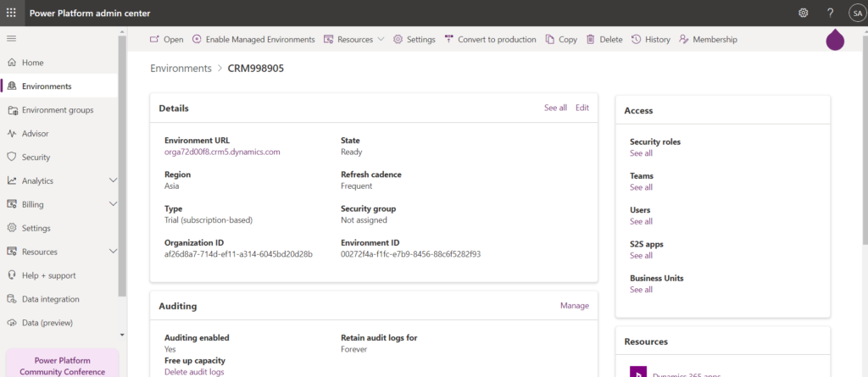
Task: Click the Environments breadcrumb link
Action: (181, 69)
